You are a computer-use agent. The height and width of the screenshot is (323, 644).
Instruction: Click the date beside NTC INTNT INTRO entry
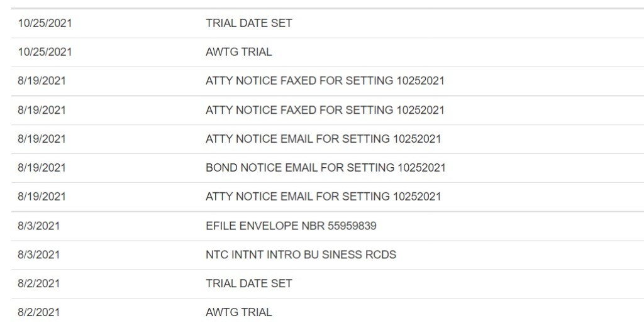click(x=38, y=255)
